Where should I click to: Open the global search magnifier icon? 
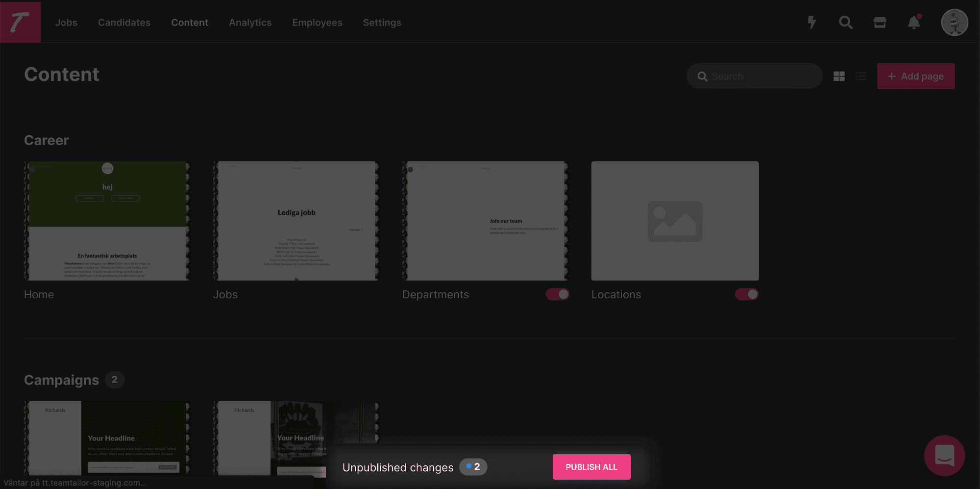click(846, 22)
